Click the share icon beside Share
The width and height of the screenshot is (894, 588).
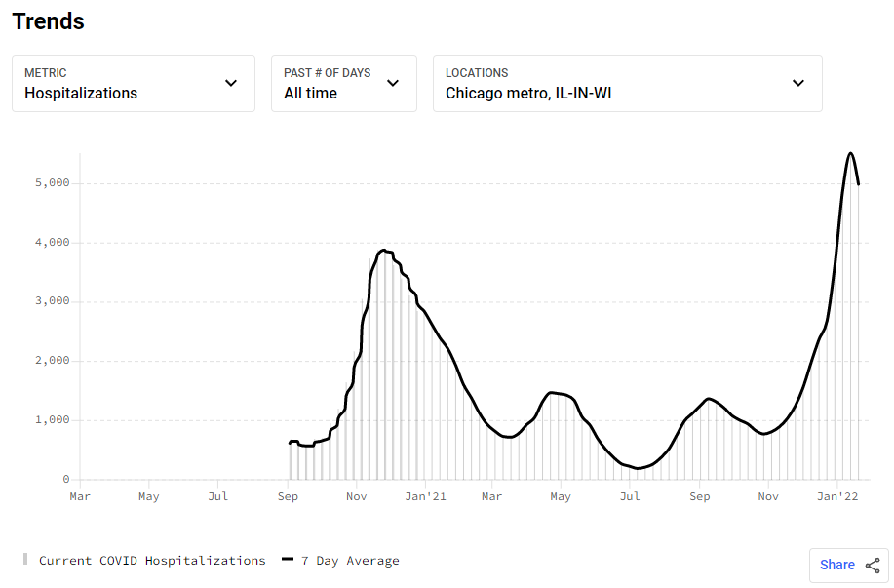click(873, 565)
